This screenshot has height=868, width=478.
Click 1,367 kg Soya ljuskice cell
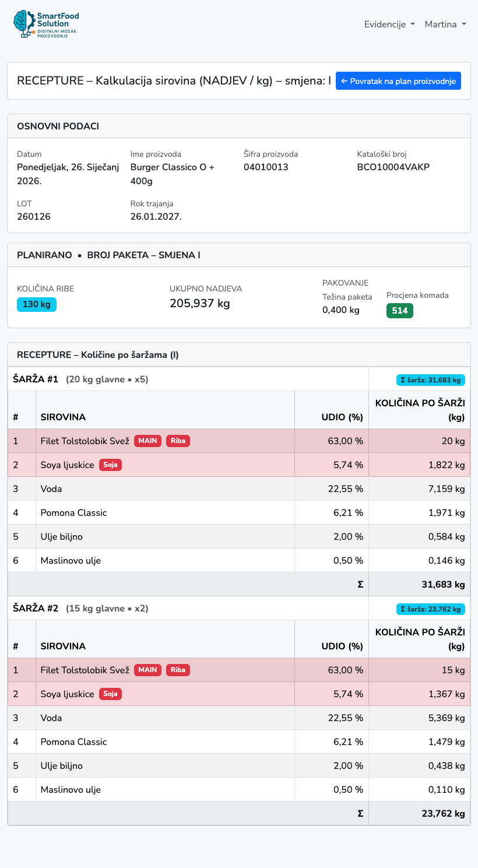click(x=420, y=694)
